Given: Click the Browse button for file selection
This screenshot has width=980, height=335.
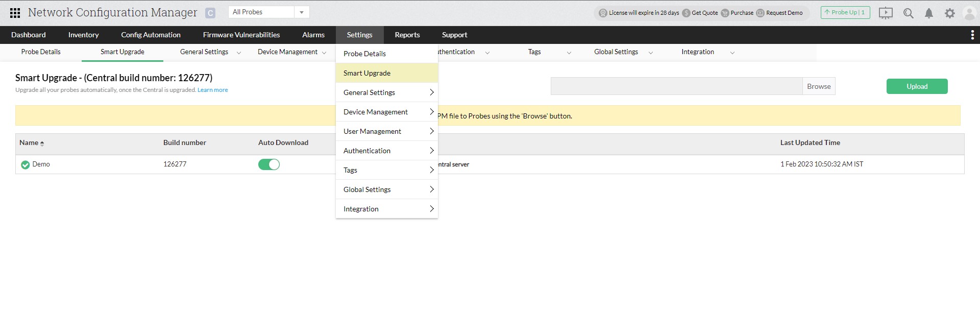Looking at the screenshot, I should point(819,86).
